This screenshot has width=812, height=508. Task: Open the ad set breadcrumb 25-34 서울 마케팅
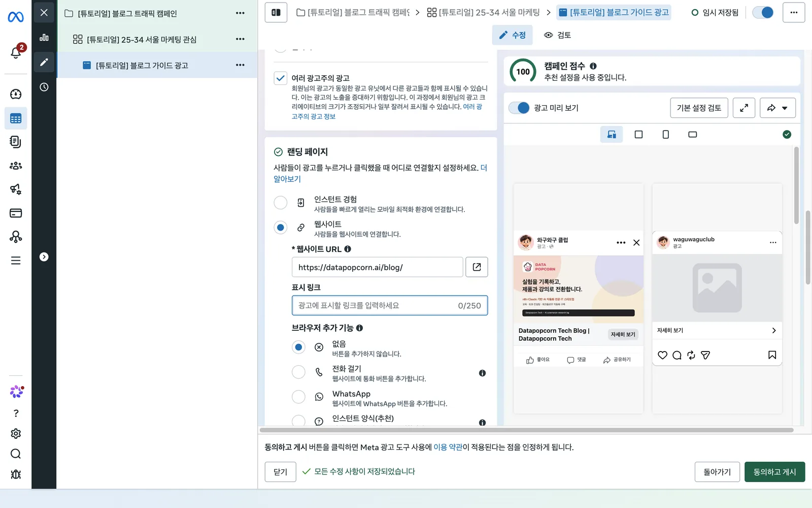[x=483, y=12]
